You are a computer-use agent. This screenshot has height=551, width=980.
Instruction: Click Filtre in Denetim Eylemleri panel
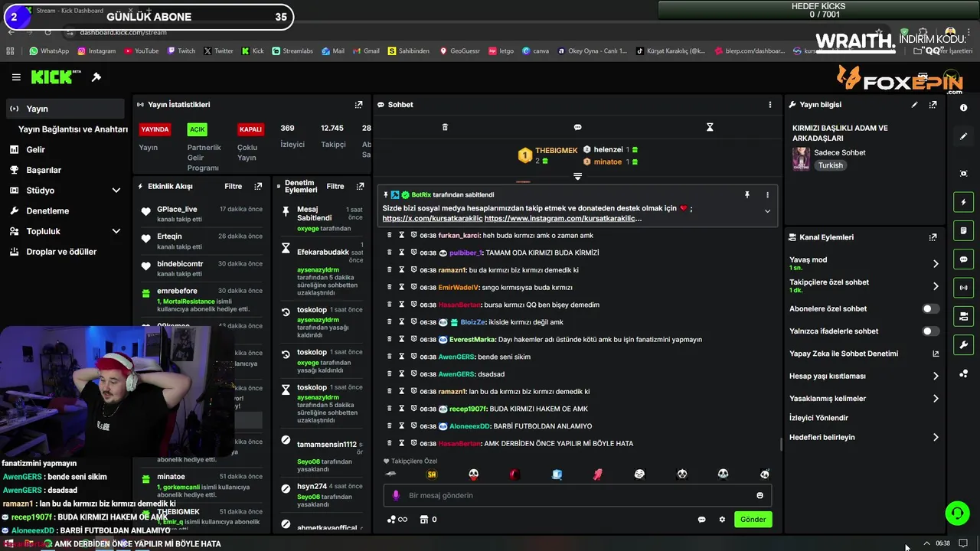[335, 186]
